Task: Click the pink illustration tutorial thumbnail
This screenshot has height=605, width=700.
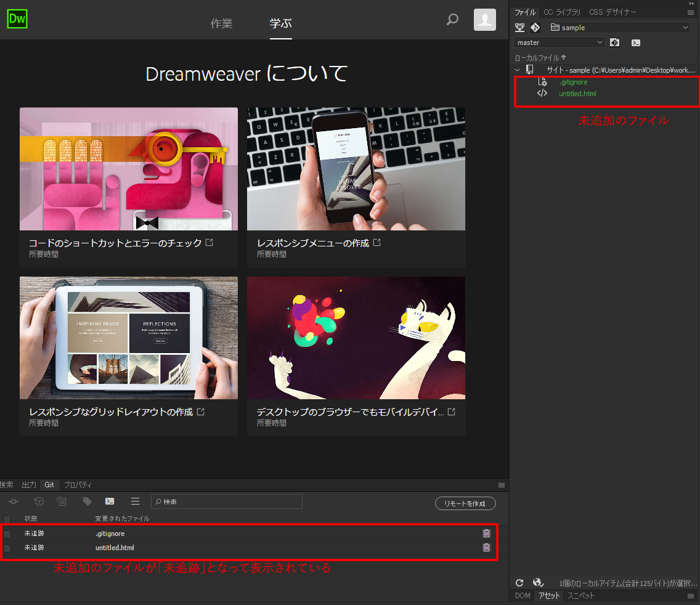Action: (x=129, y=169)
